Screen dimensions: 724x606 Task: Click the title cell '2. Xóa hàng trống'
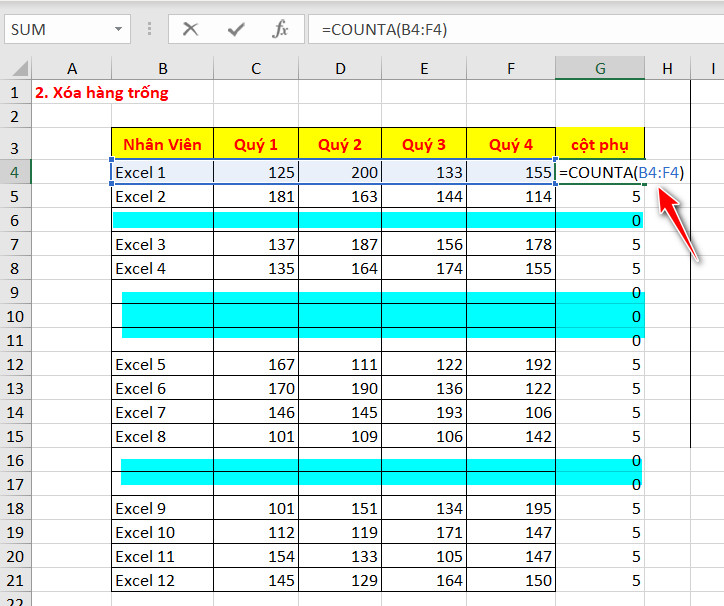pos(102,92)
